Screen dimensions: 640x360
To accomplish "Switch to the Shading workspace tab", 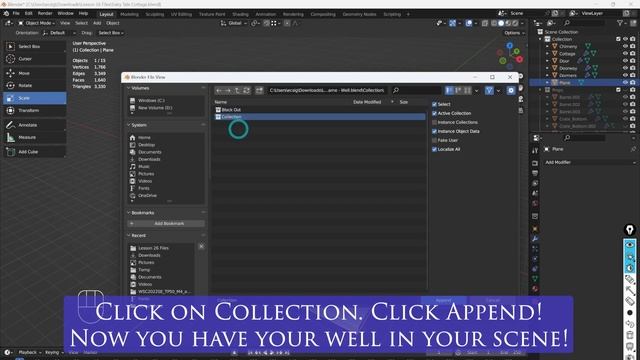I will click(240, 14).
